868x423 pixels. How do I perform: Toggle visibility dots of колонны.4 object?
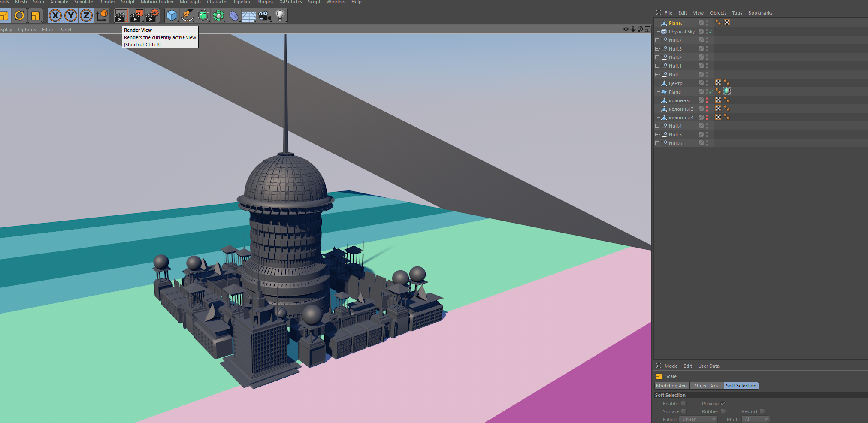[707, 118]
